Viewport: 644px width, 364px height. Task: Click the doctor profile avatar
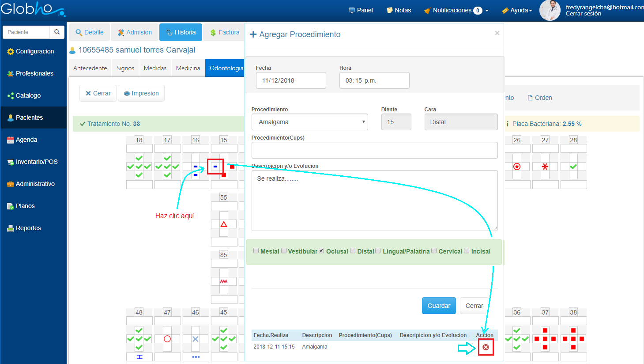click(550, 10)
